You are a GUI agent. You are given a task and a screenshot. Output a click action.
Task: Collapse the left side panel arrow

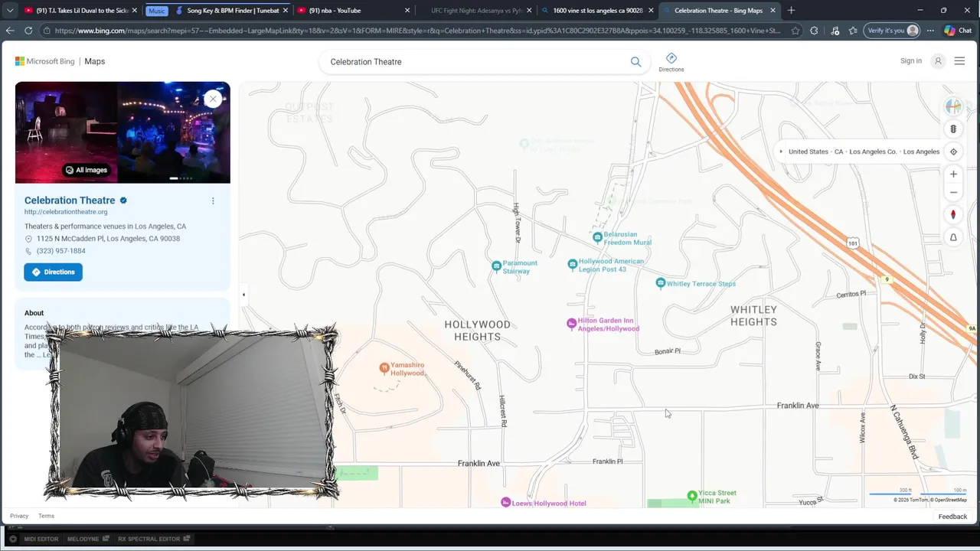[x=243, y=295]
